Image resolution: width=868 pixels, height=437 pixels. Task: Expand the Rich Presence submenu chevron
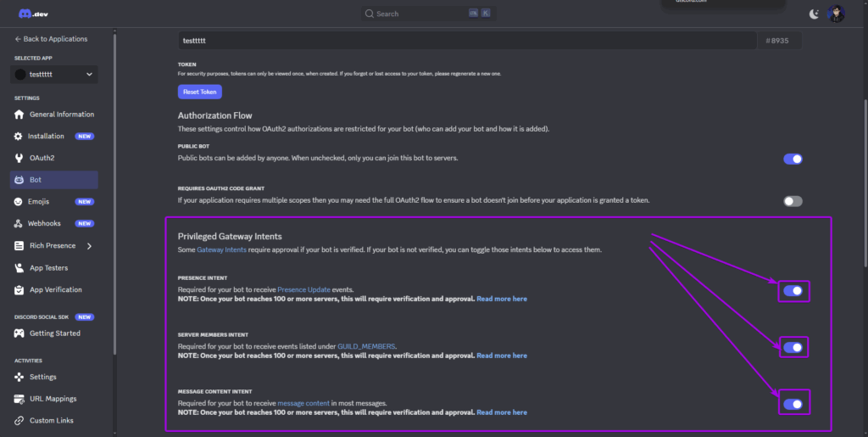pos(89,246)
